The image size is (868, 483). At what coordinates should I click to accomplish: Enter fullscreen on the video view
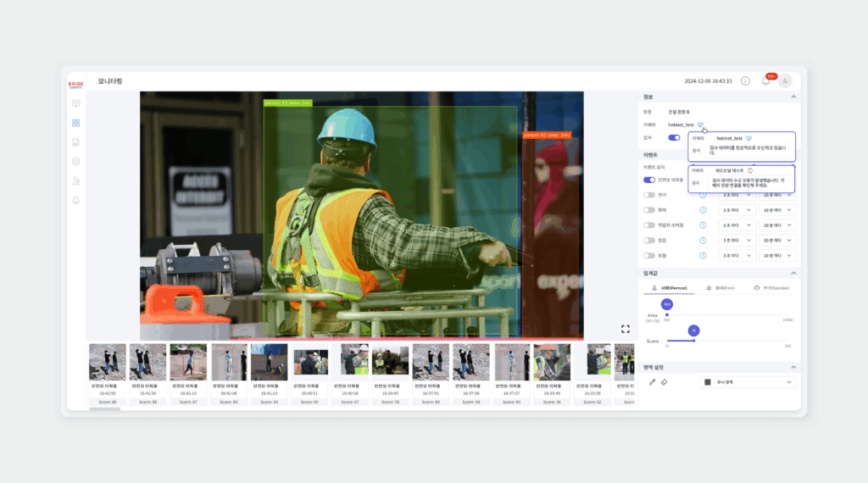(625, 329)
